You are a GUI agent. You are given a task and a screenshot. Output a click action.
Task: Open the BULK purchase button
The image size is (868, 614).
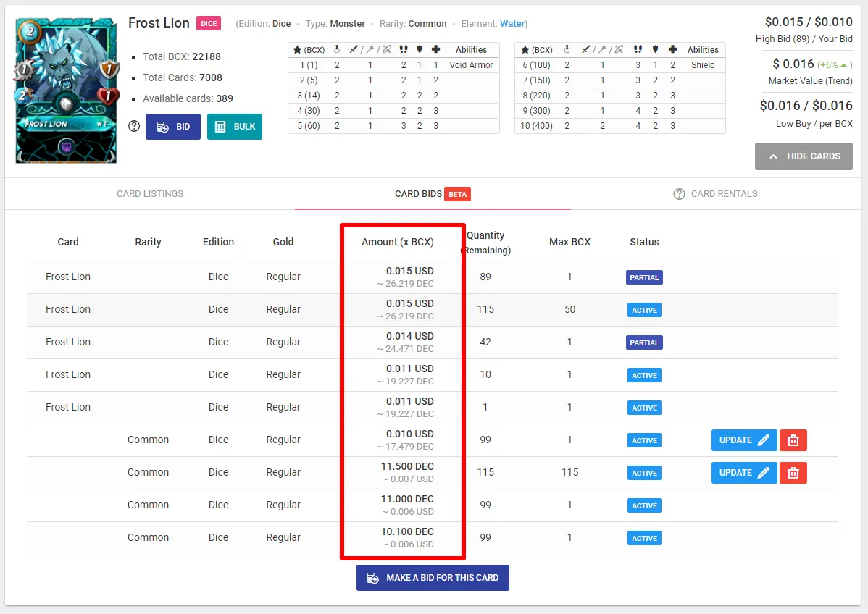click(235, 127)
